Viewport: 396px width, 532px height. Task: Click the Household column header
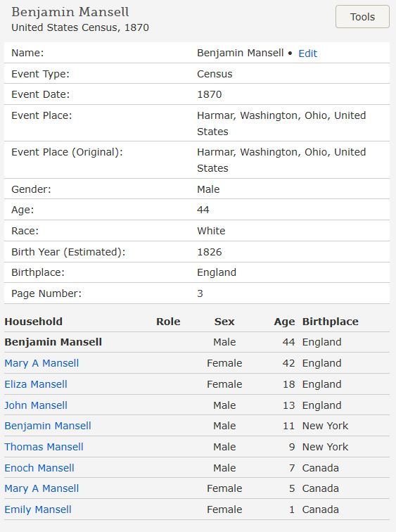point(33,322)
